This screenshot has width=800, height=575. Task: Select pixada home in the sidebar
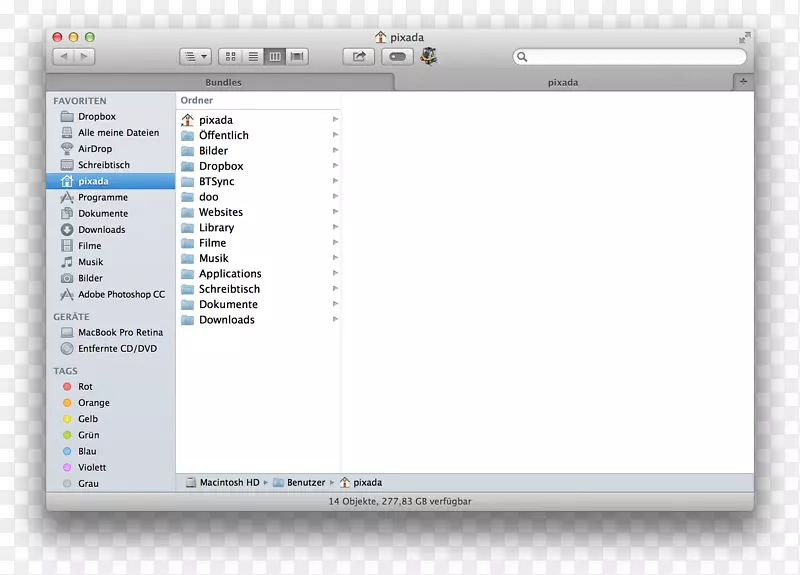click(x=110, y=181)
